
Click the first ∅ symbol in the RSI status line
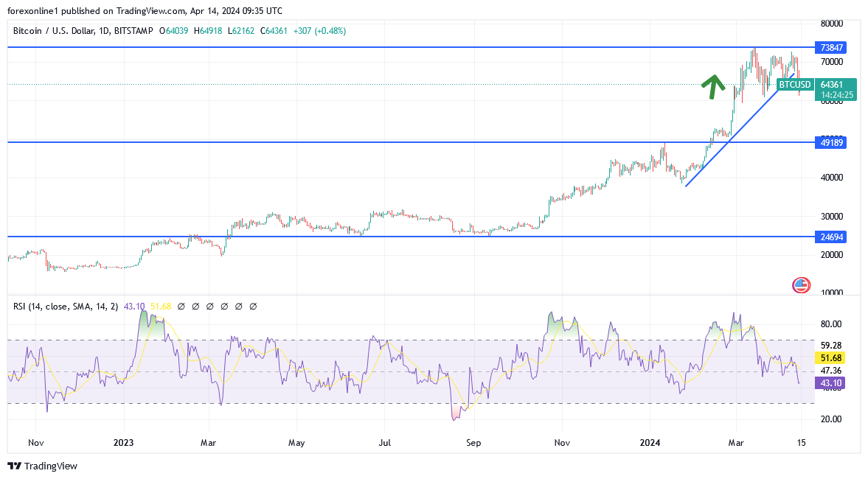[x=181, y=305]
